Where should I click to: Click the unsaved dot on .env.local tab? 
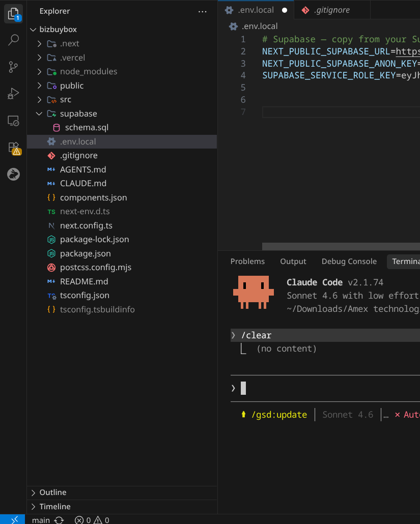tap(285, 10)
